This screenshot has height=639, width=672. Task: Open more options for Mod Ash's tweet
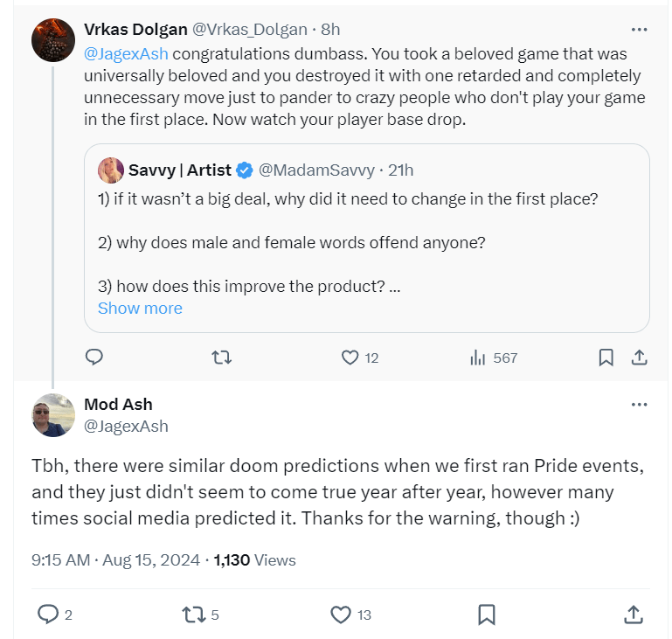tap(640, 405)
